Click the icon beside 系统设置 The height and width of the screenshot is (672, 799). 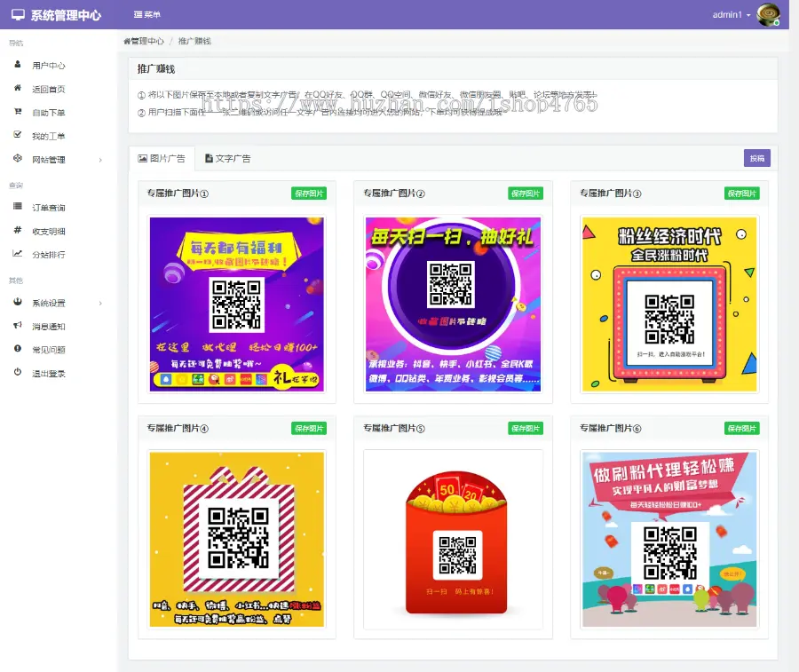pos(18,302)
